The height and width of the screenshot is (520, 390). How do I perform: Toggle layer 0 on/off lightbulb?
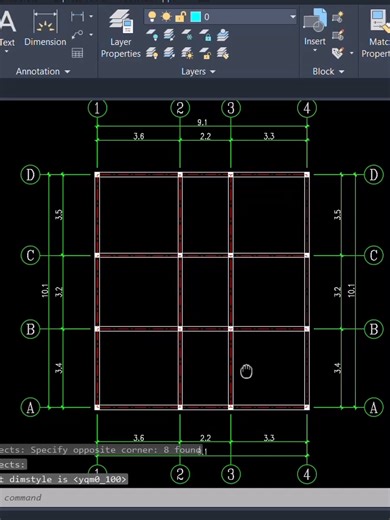pos(152,16)
